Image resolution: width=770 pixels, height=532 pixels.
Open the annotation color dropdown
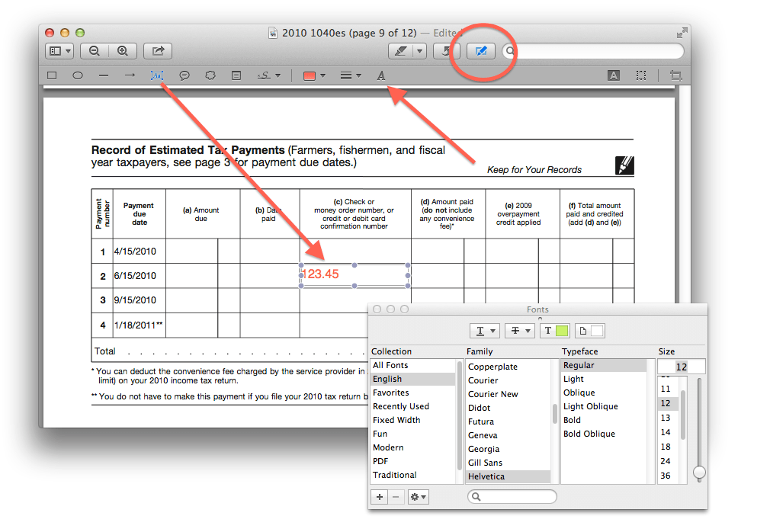click(314, 75)
